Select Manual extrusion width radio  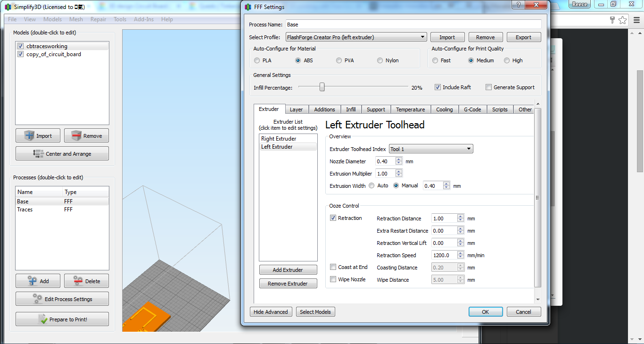click(396, 185)
